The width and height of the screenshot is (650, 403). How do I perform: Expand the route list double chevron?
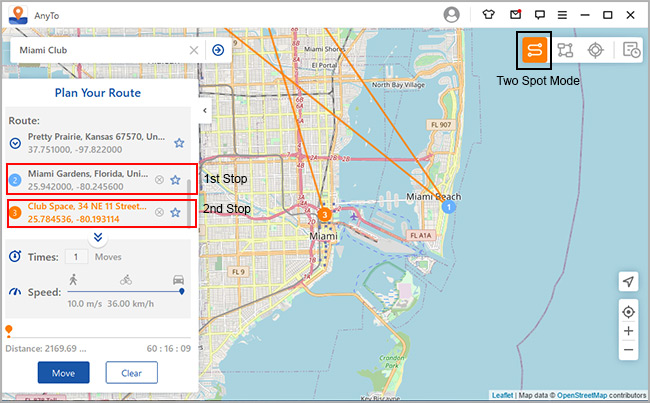click(98, 237)
